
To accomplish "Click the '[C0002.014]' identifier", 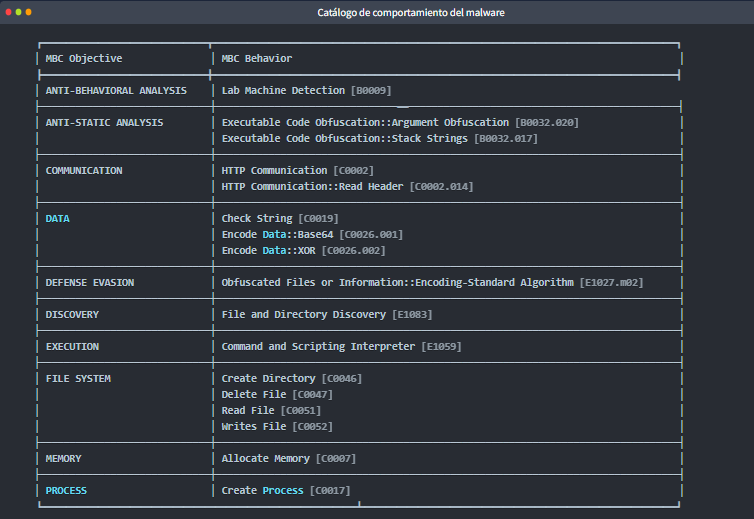I will pyautogui.click(x=441, y=187).
